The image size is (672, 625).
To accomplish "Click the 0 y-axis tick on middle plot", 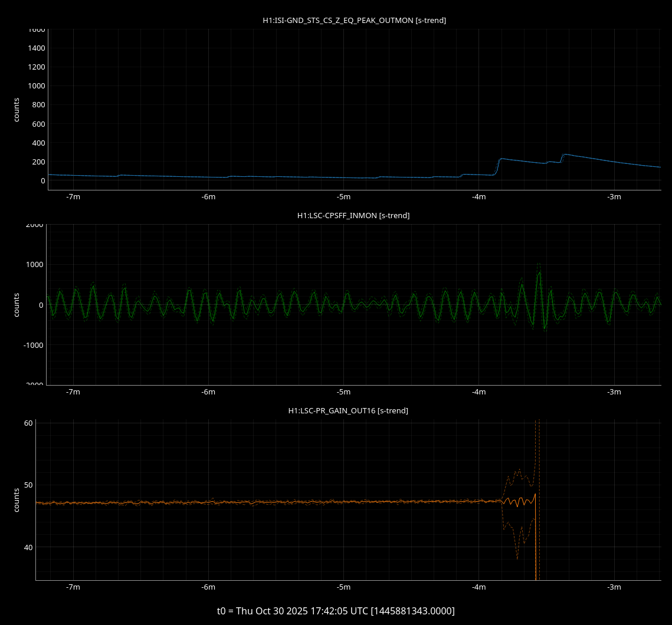I will 41,305.
